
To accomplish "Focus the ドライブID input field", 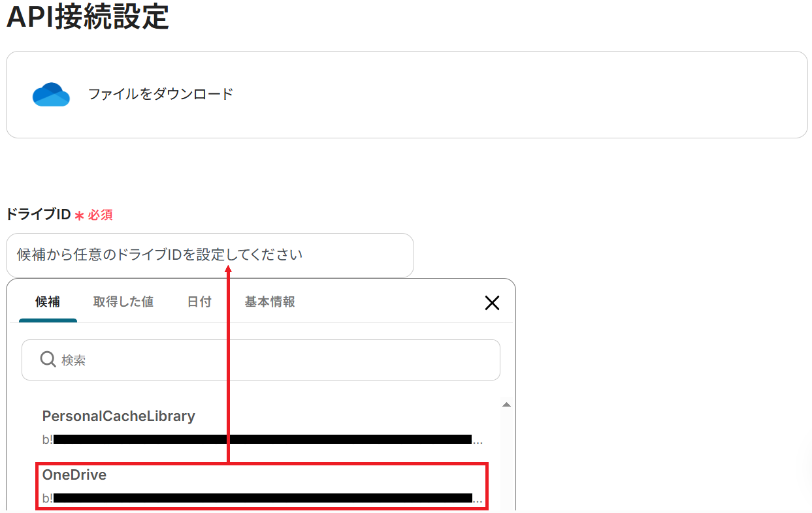I will (x=210, y=255).
